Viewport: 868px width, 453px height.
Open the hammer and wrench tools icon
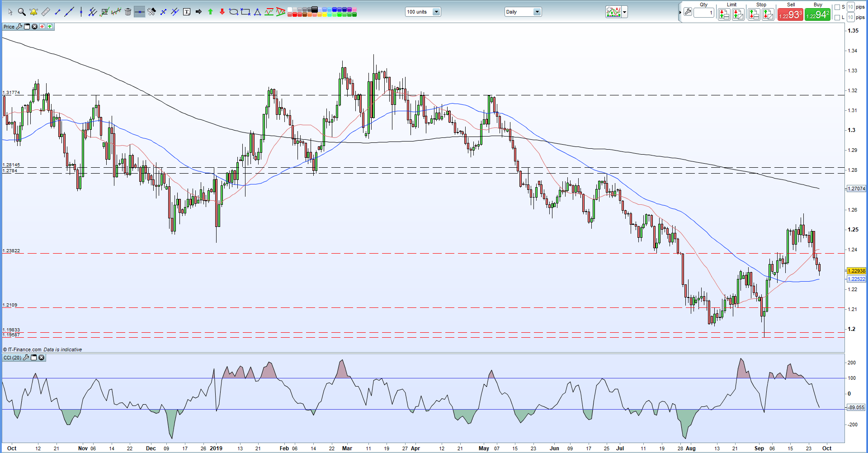(151, 12)
